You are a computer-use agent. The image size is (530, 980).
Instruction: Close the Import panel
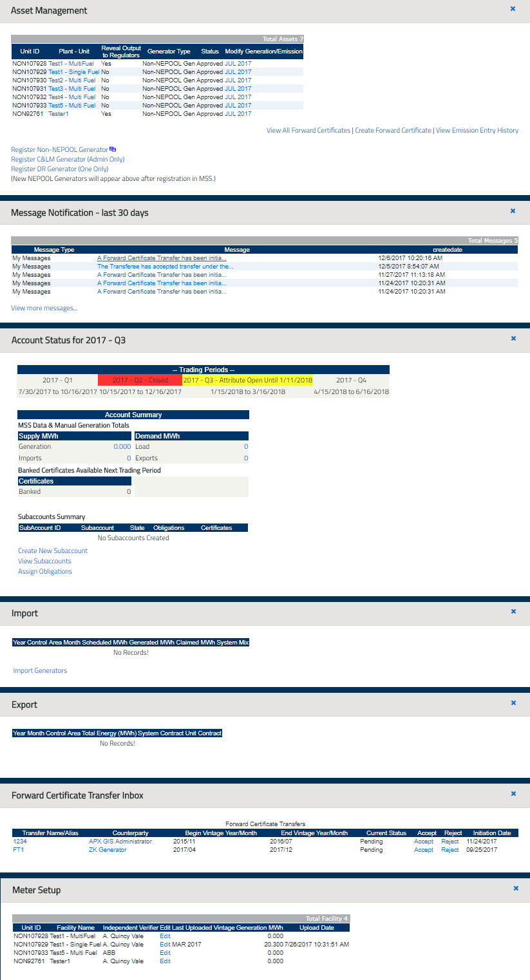point(513,611)
